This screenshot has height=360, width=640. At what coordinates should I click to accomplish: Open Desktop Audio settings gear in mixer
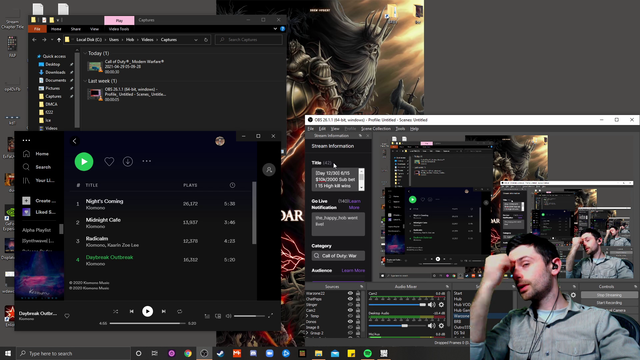click(x=441, y=326)
